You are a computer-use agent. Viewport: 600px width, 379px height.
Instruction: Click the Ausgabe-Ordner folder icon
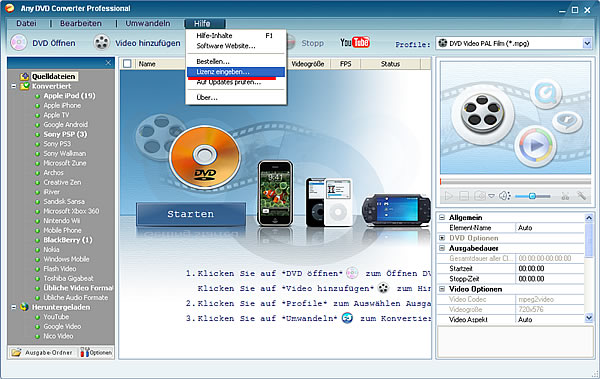pyautogui.click(x=16, y=352)
